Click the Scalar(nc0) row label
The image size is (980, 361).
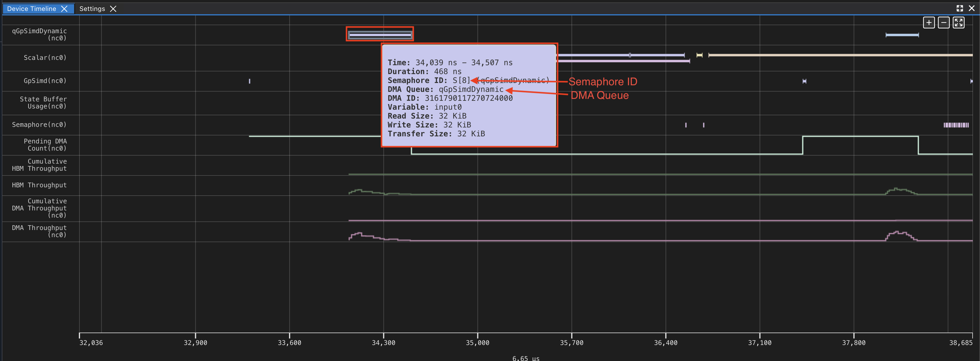pos(45,57)
